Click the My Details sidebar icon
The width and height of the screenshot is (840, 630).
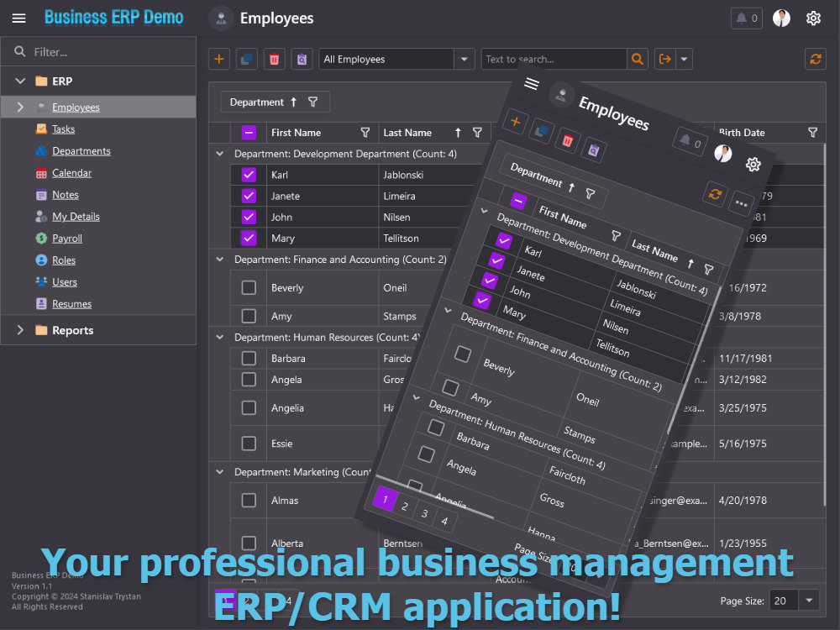coord(41,217)
